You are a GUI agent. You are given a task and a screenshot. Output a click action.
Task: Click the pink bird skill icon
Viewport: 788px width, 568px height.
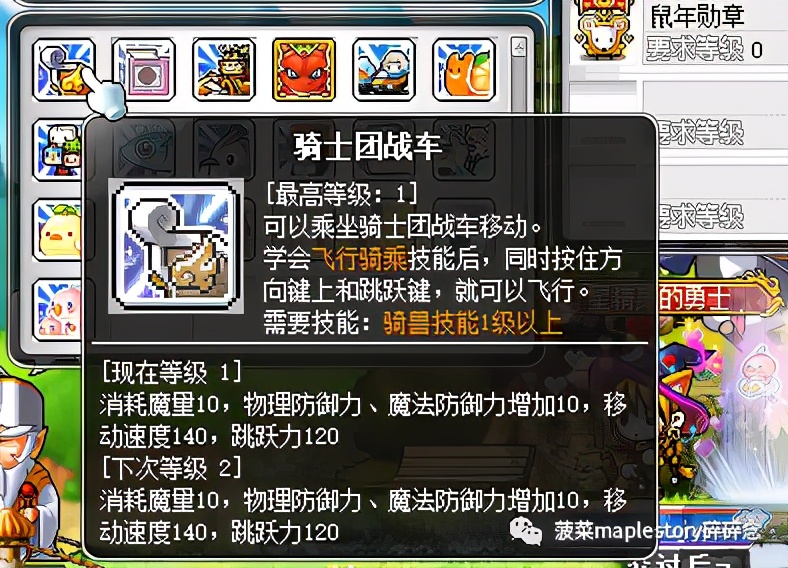click(58, 310)
